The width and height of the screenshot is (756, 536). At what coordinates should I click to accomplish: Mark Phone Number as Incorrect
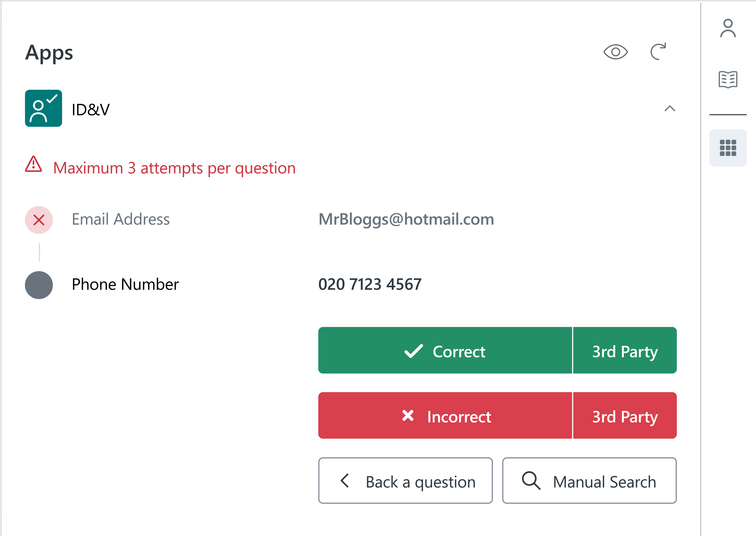click(x=445, y=415)
